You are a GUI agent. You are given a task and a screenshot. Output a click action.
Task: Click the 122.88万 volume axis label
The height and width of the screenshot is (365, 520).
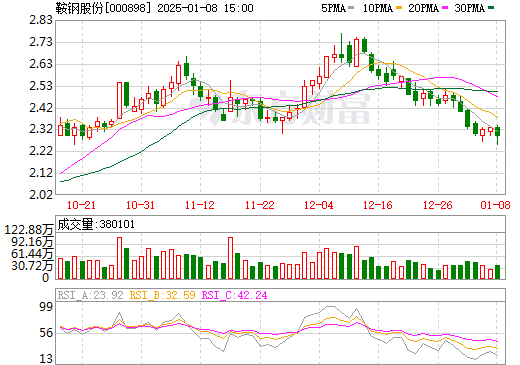click(x=29, y=230)
